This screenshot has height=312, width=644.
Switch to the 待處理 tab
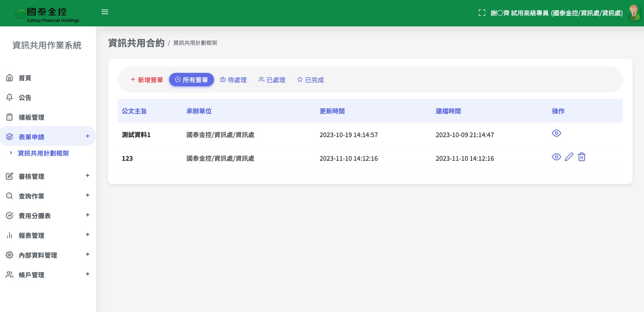(233, 80)
